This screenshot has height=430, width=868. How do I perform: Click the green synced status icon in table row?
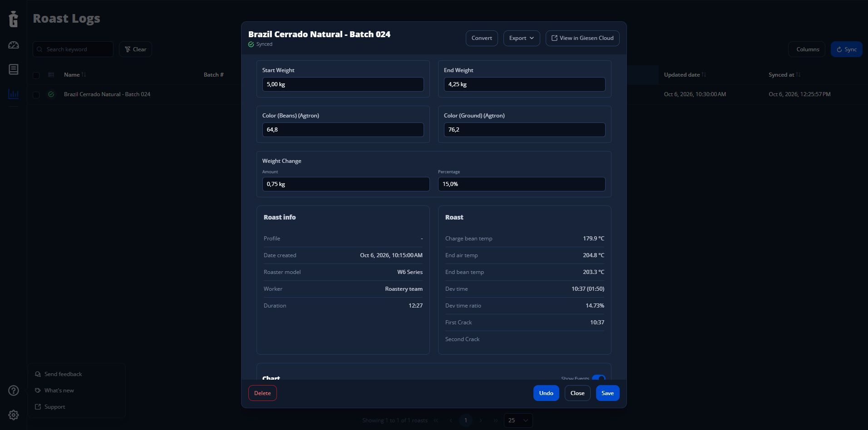pos(51,94)
